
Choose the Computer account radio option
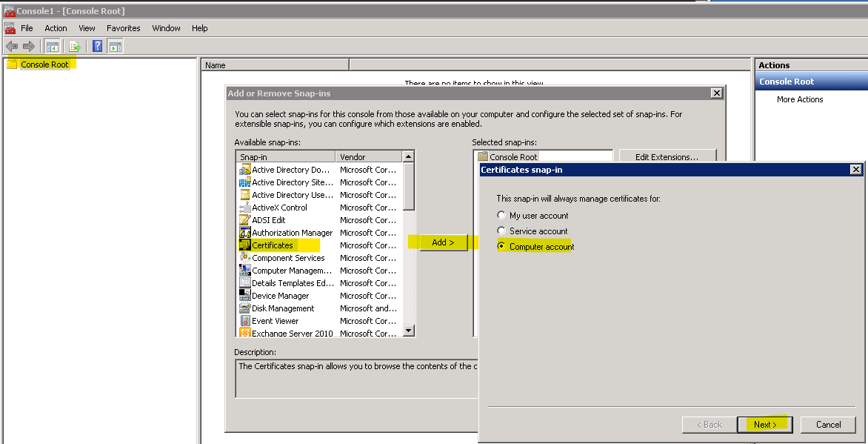501,247
